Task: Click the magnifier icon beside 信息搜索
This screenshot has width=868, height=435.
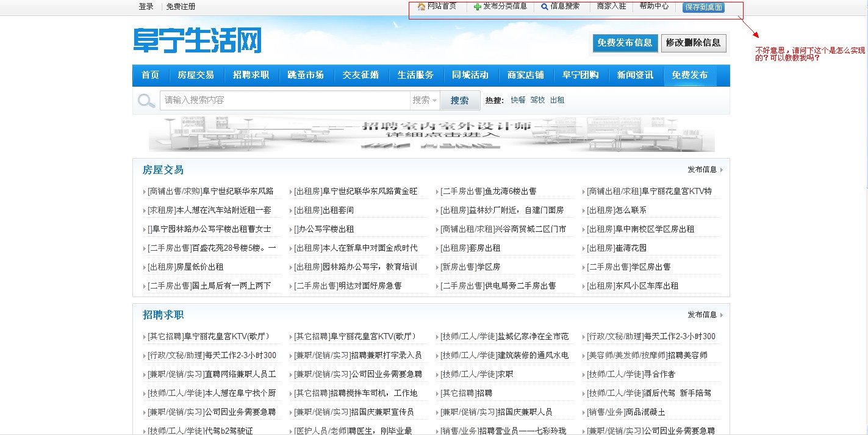Action: pyautogui.click(x=545, y=7)
